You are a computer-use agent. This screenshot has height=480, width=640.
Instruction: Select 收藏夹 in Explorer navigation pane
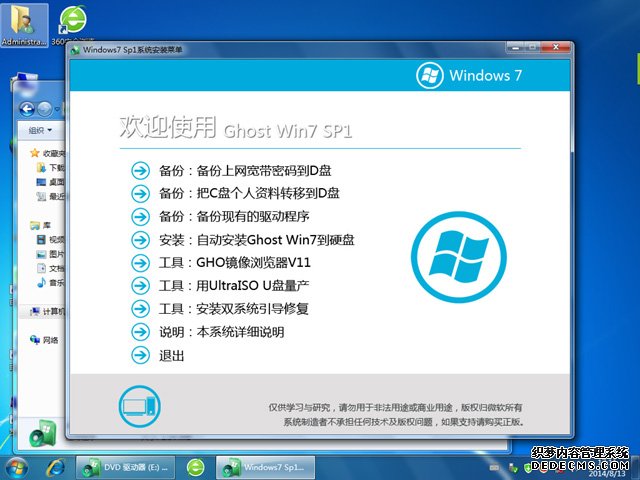point(48,153)
